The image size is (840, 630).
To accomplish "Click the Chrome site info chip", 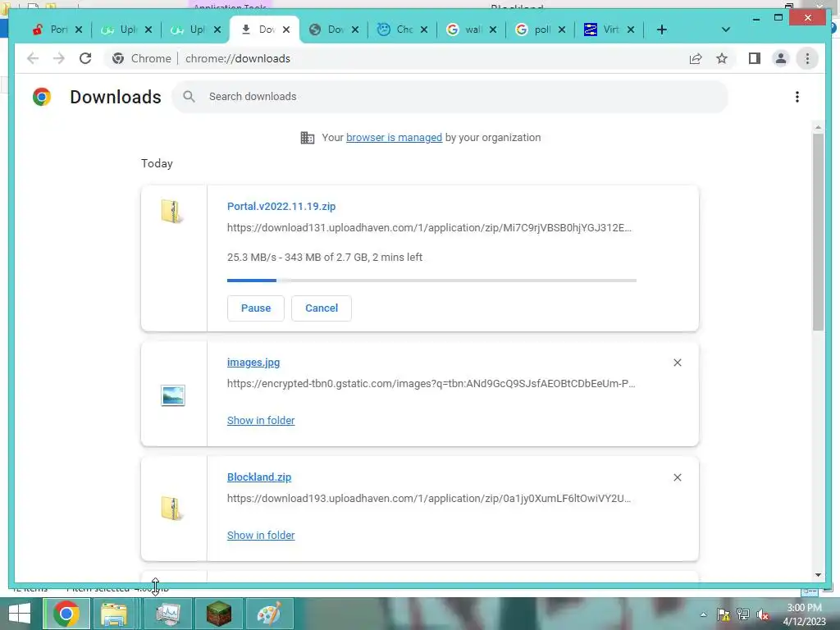I will tap(142, 58).
